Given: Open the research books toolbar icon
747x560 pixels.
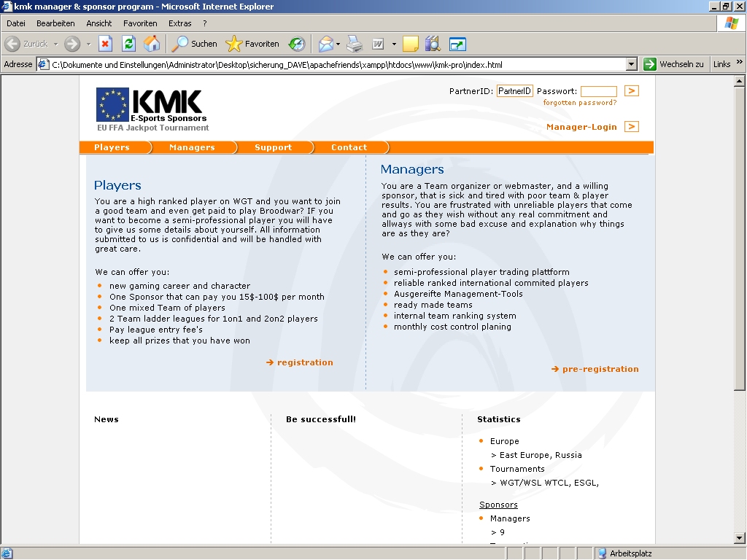Looking at the screenshot, I should click(x=433, y=44).
